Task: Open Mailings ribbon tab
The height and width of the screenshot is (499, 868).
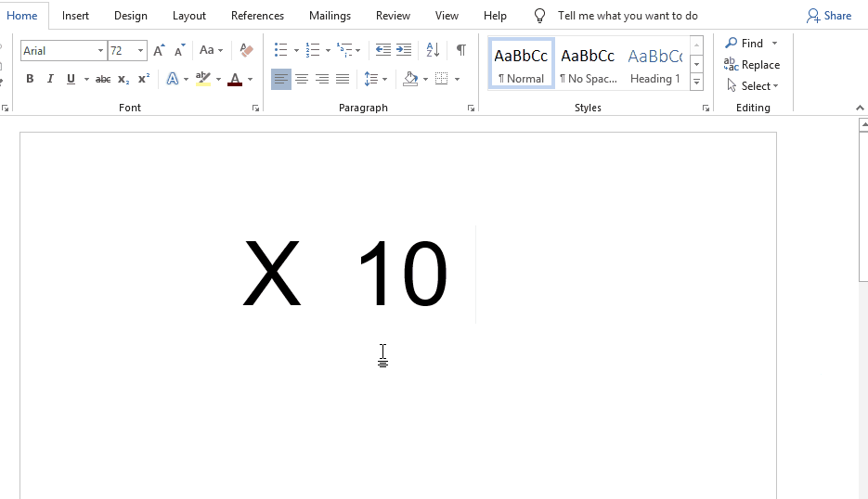Action: coord(330,16)
